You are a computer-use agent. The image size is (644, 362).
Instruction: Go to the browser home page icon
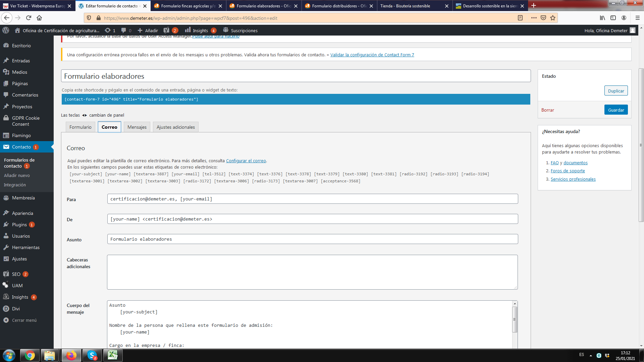click(39, 18)
